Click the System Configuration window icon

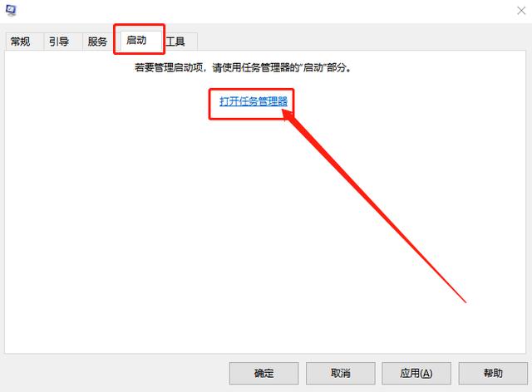[x=11, y=10]
